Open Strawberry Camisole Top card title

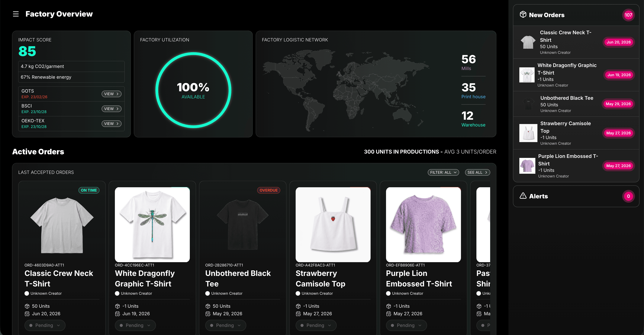tap(320, 279)
